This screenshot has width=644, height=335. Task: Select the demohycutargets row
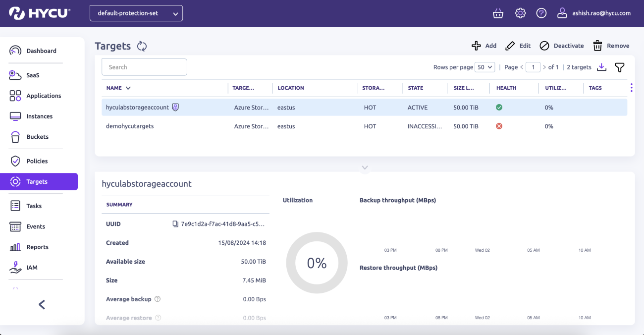(x=130, y=126)
